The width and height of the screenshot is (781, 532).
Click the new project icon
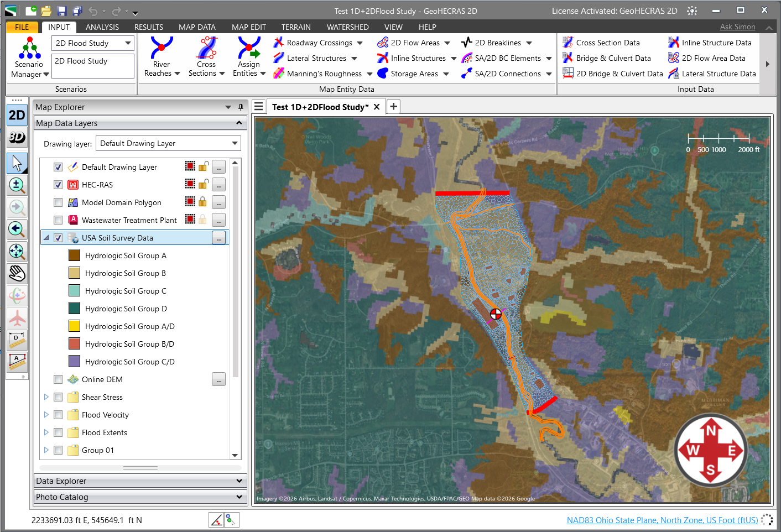pos(31,11)
